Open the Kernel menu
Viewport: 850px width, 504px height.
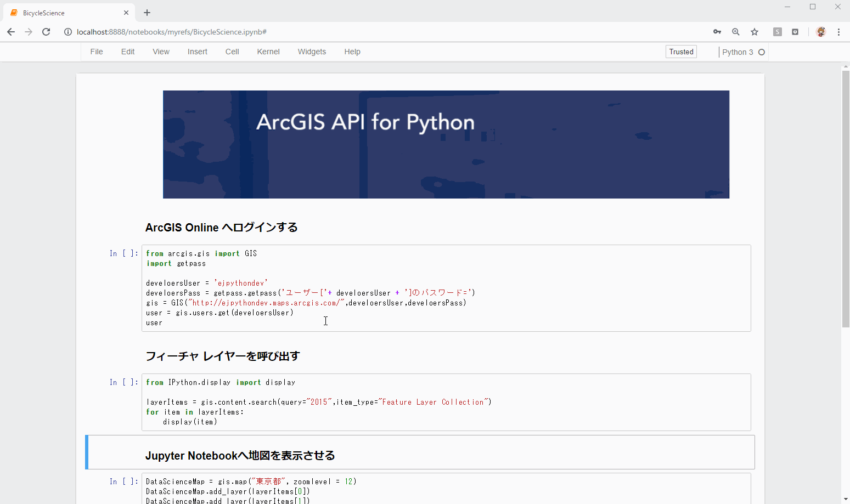click(x=268, y=52)
